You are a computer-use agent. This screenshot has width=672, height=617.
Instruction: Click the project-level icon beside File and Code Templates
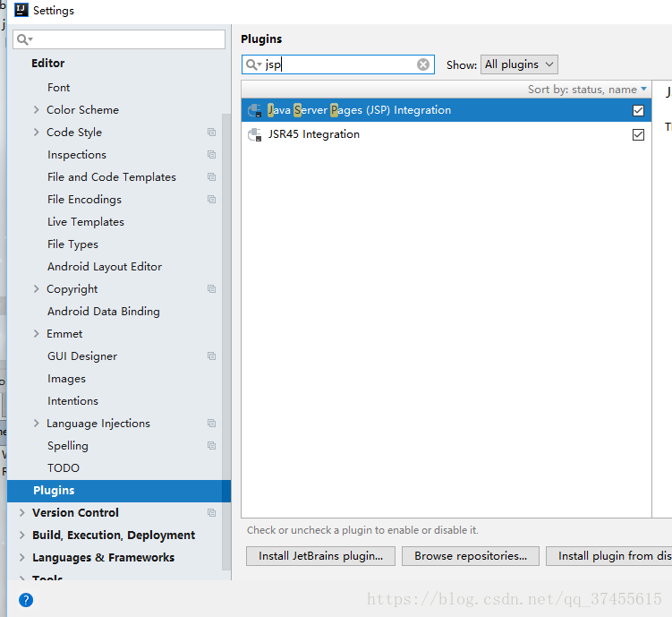[x=211, y=176]
